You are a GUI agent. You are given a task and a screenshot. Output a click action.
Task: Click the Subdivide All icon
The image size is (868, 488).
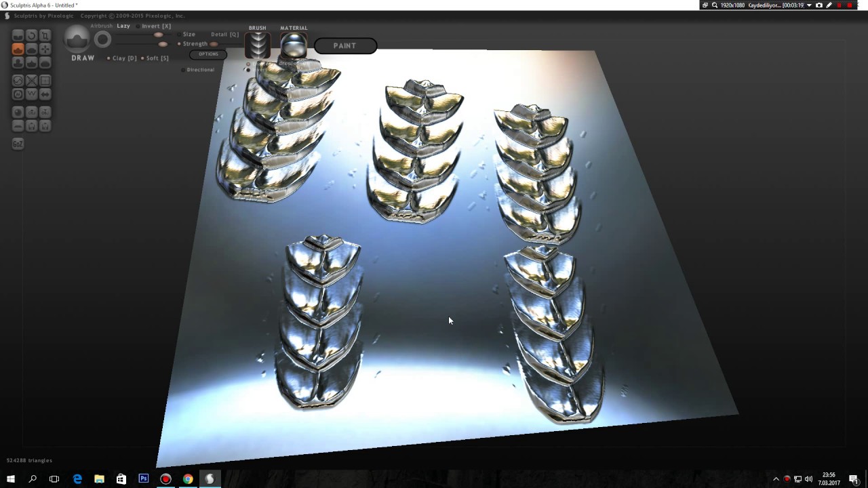(45, 81)
